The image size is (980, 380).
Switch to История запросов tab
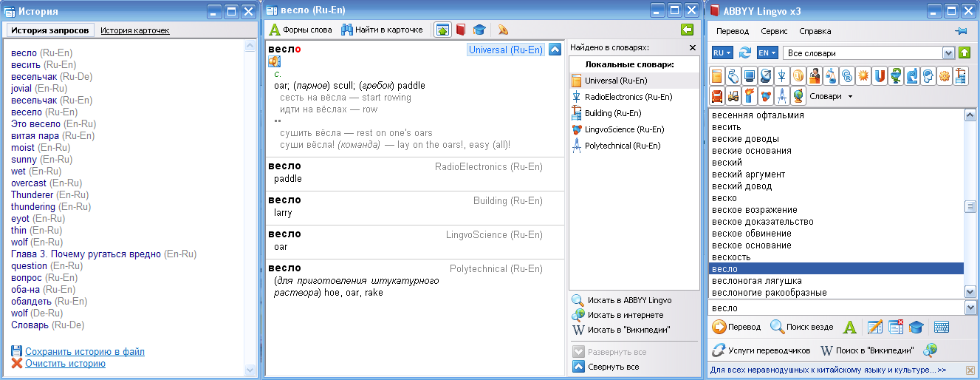(49, 30)
